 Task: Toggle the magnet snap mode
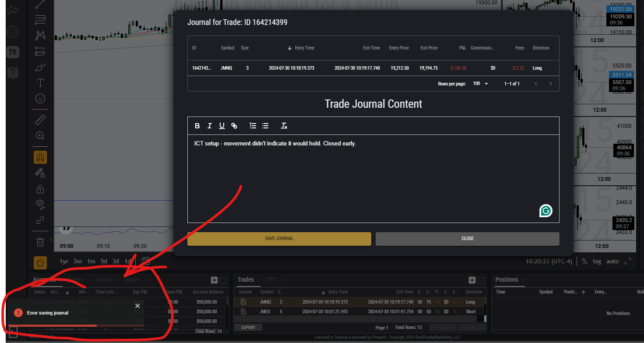[40, 157]
